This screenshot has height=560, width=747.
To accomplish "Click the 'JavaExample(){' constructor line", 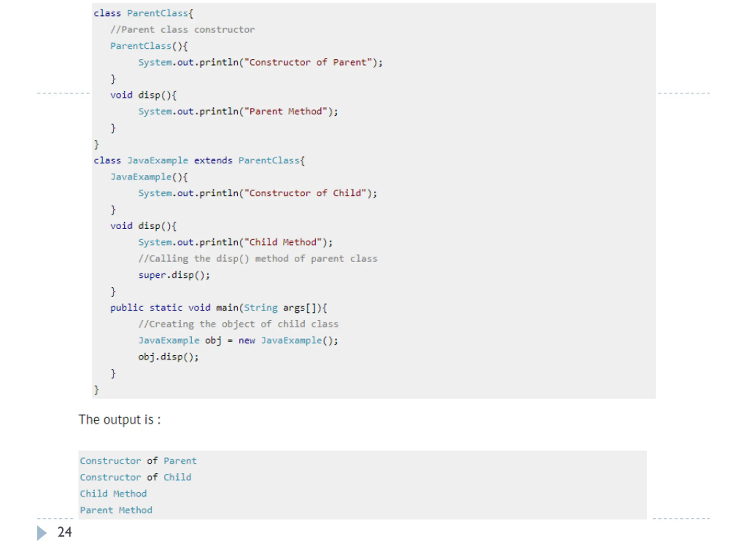I will click(149, 177).
